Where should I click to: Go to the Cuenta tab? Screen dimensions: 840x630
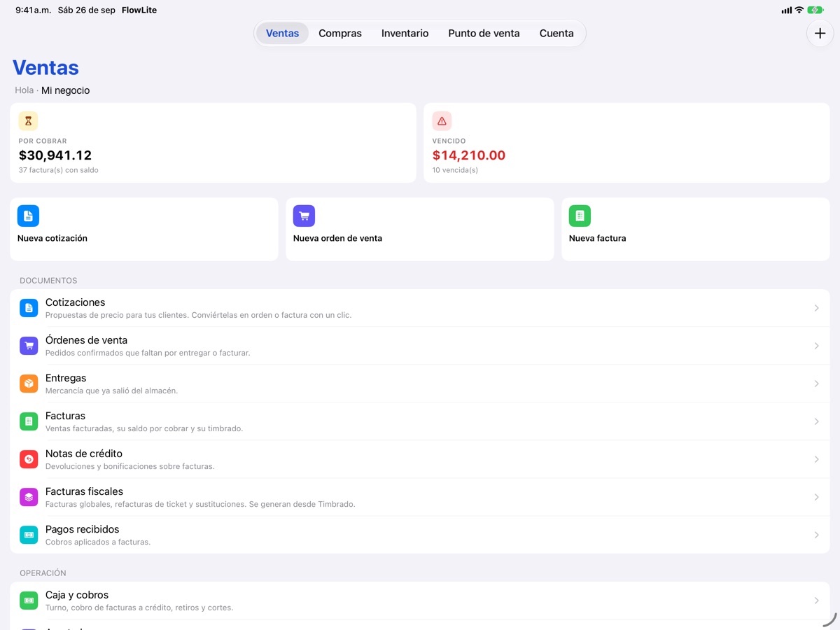(556, 33)
